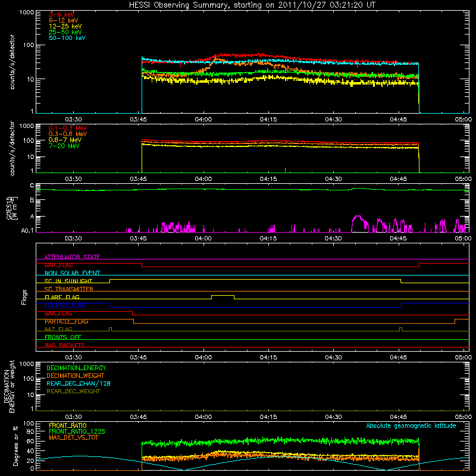The image size is (476, 476).
Task: Click the REAR_DEC_WEIGHT legend label
Action: pos(73,392)
